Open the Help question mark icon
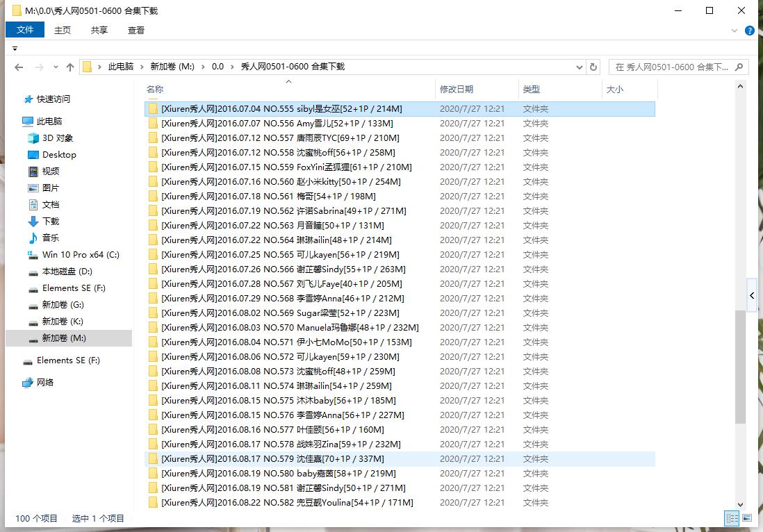Screen dimensions: 763x532 click(x=750, y=31)
